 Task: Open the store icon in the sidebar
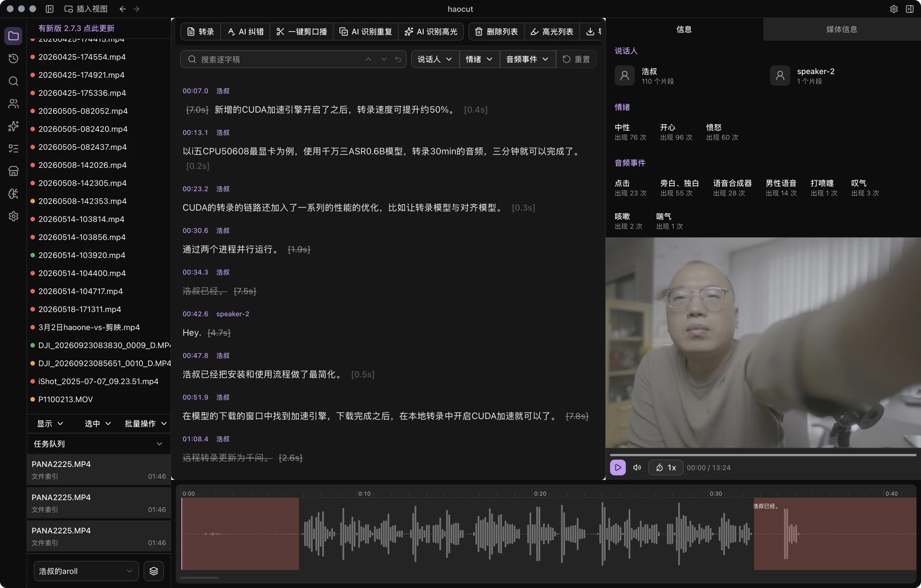coord(13,171)
